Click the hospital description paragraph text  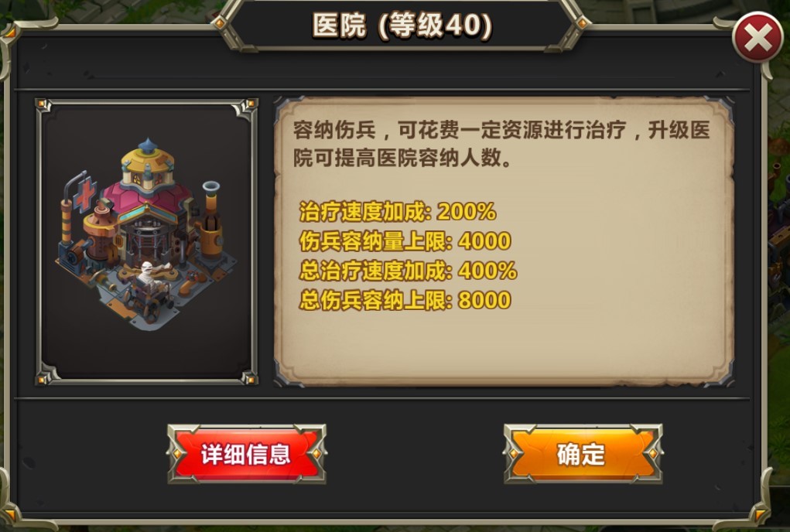pos(501,144)
